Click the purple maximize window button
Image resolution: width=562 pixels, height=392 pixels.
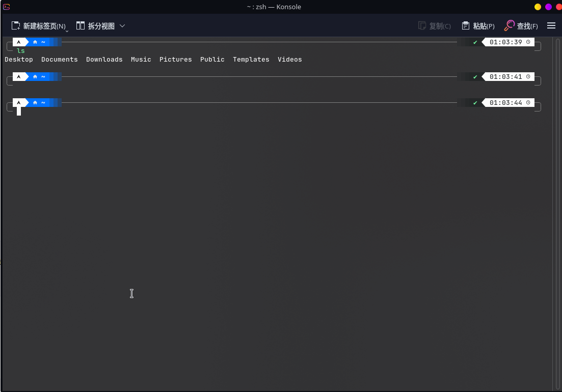[548, 7]
